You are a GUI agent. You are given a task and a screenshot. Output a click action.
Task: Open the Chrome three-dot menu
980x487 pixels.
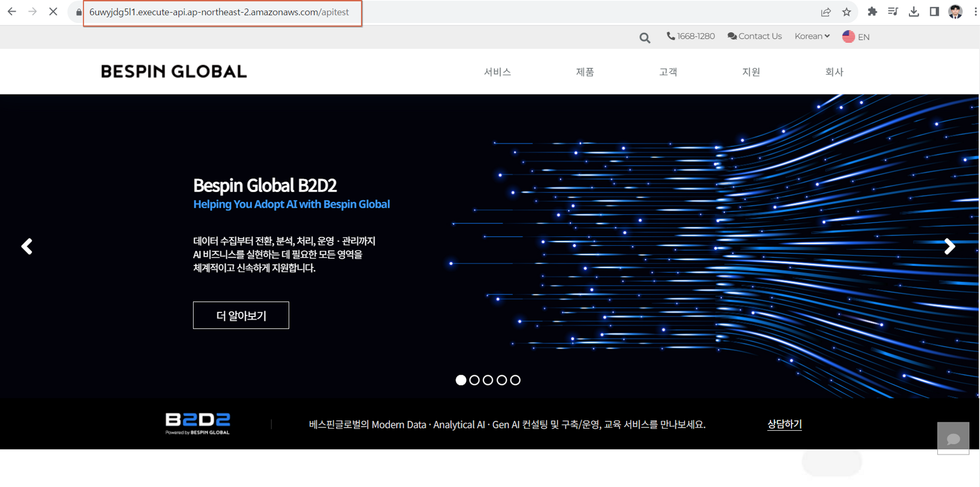[x=975, y=11]
